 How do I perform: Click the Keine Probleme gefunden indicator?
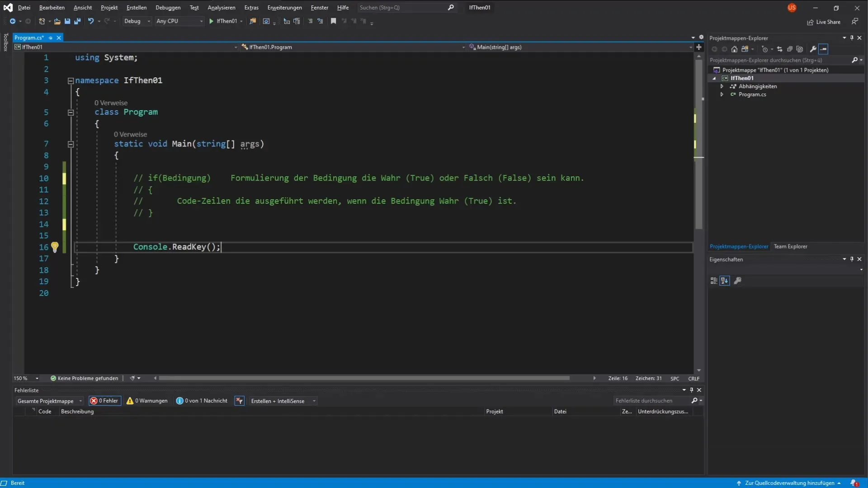point(84,379)
